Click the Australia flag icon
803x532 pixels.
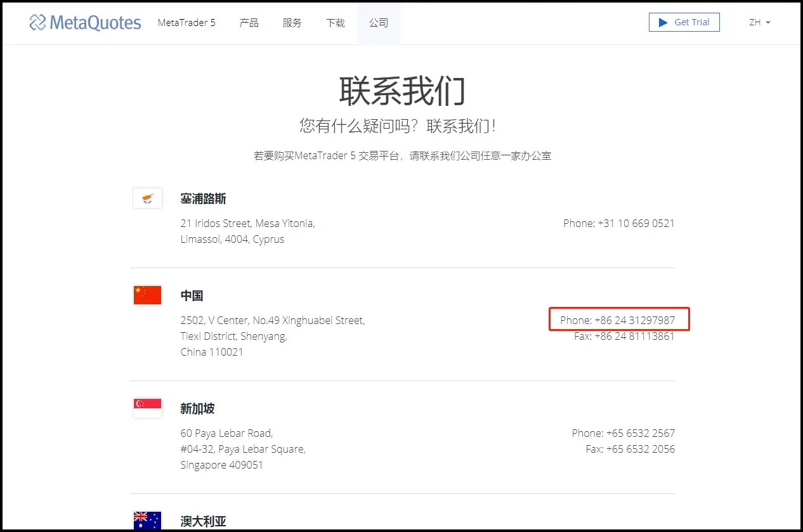[147, 521]
